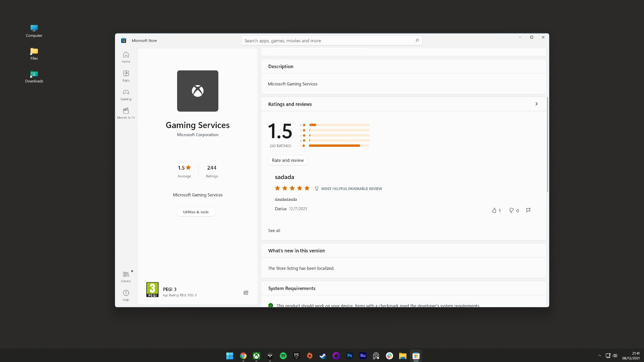644x362 pixels.
Task: Click the 5-star rating bar
Action: coord(339,125)
